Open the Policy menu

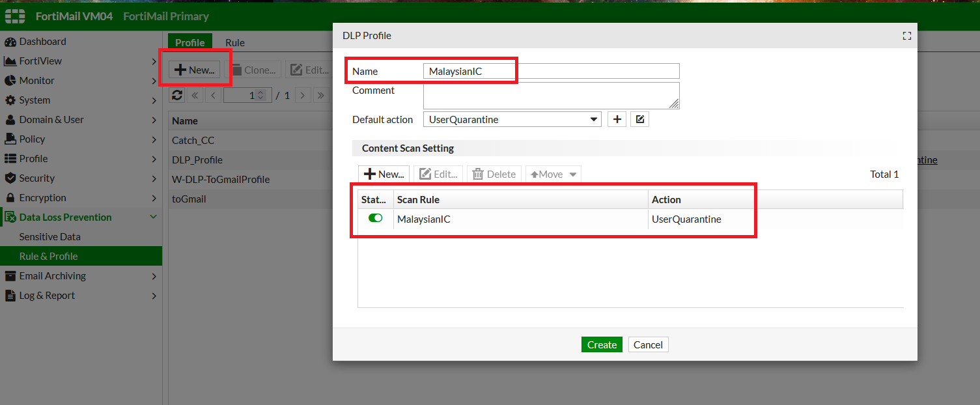81,139
